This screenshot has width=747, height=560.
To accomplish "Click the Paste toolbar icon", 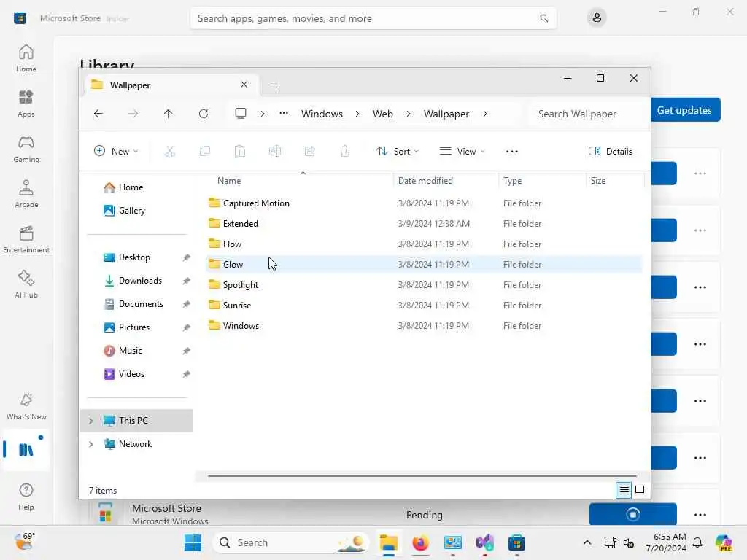I will coord(239,152).
